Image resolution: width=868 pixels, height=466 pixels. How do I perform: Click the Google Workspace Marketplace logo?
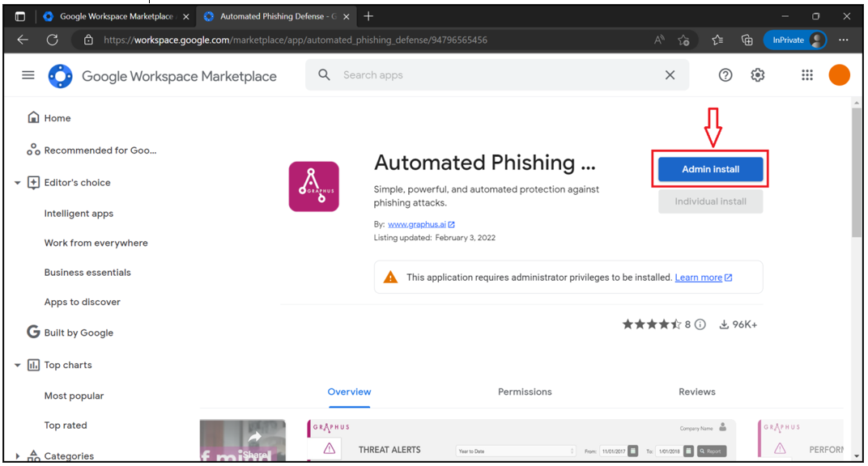click(61, 76)
